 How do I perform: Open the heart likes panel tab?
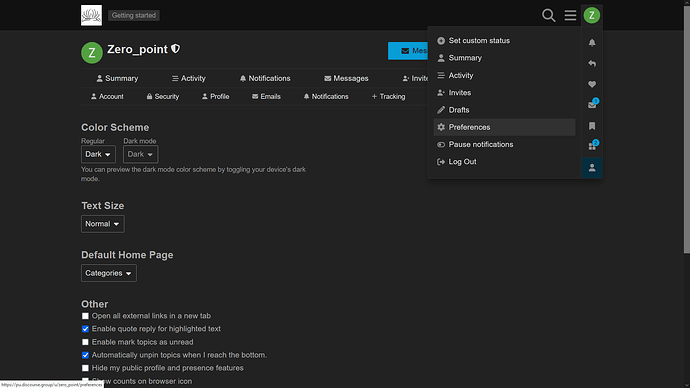coord(592,84)
